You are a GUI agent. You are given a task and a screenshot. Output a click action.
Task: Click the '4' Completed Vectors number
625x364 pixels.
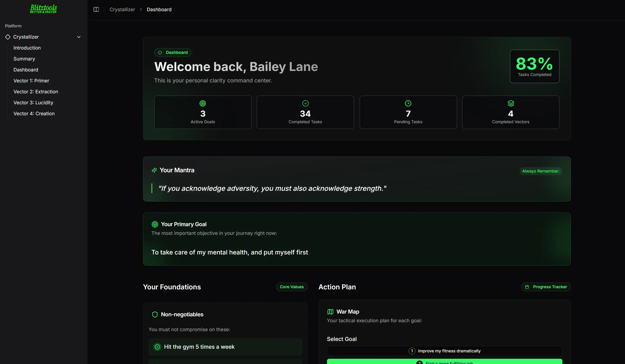point(511,114)
